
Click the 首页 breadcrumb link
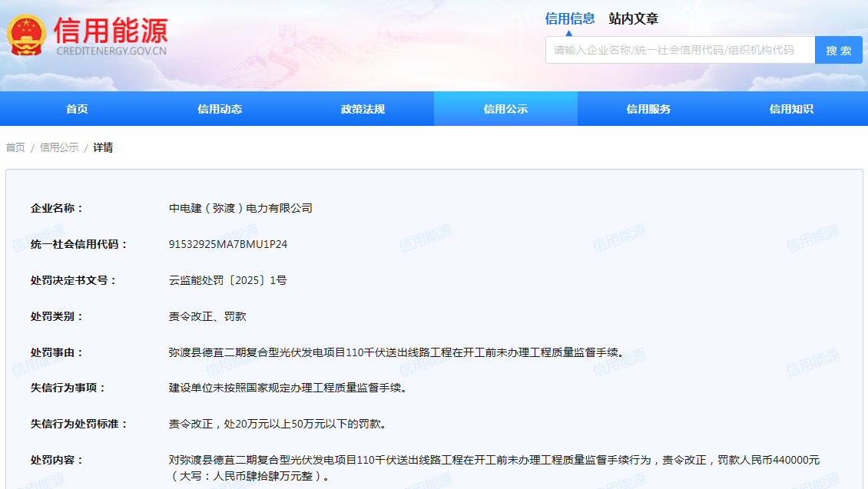point(15,147)
